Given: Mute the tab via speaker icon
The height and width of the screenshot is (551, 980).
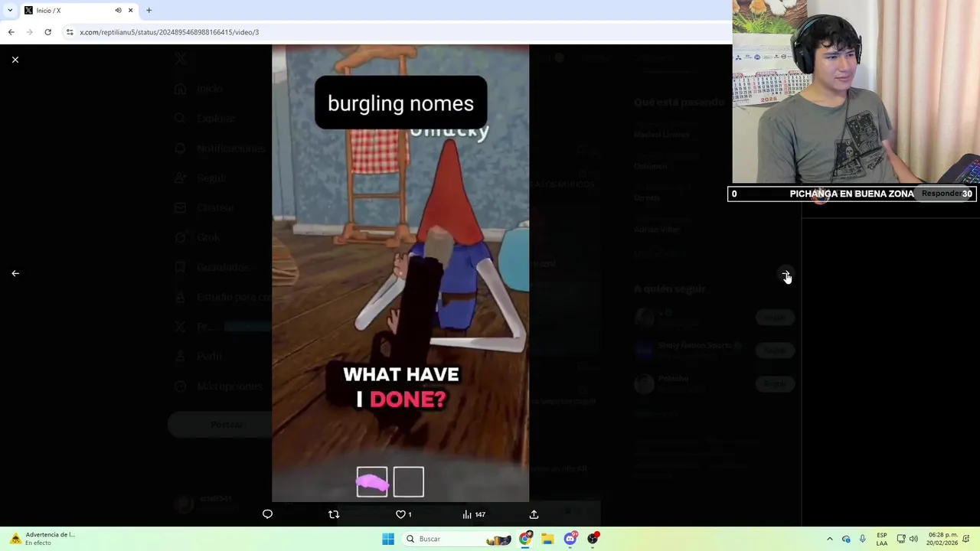Looking at the screenshot, I should pos(118,10).
